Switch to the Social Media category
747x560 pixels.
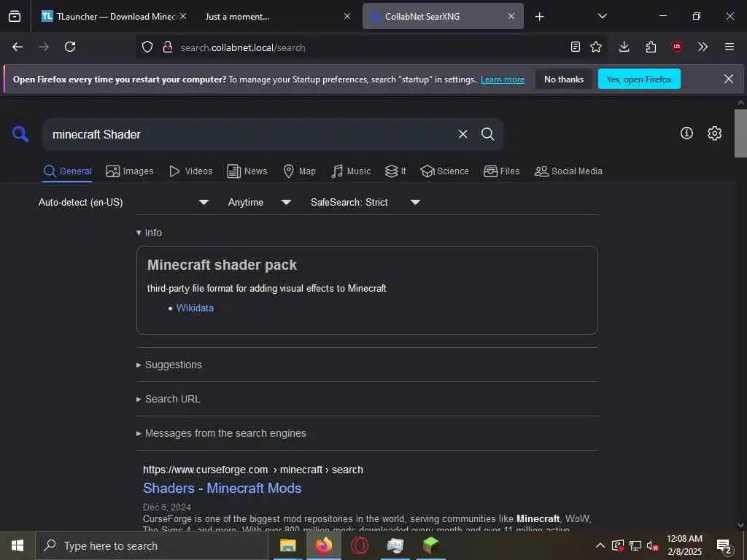point(568,171)
